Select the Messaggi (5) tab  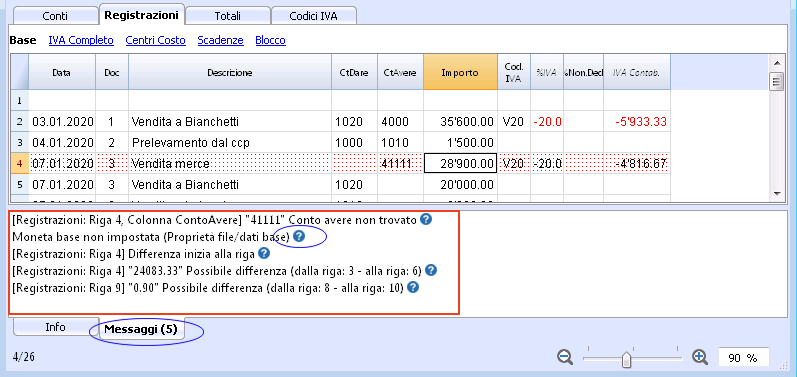tap(141, 329)
